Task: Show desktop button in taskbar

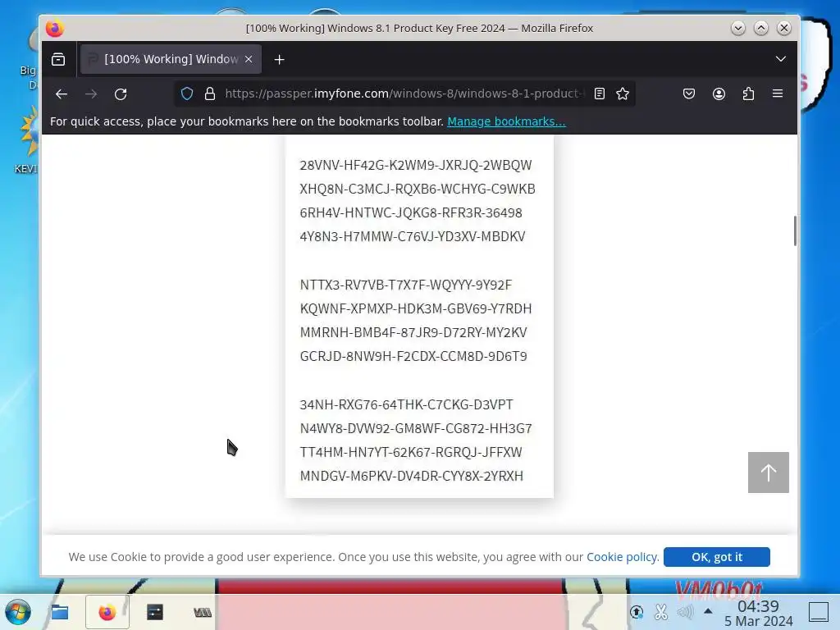Action: [818, 612]
